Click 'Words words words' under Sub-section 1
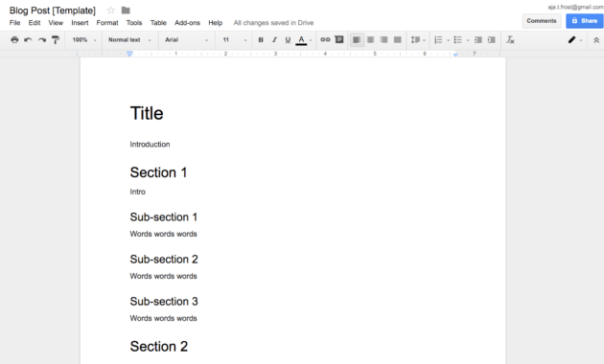604x364 pixels. pos(163,234)
